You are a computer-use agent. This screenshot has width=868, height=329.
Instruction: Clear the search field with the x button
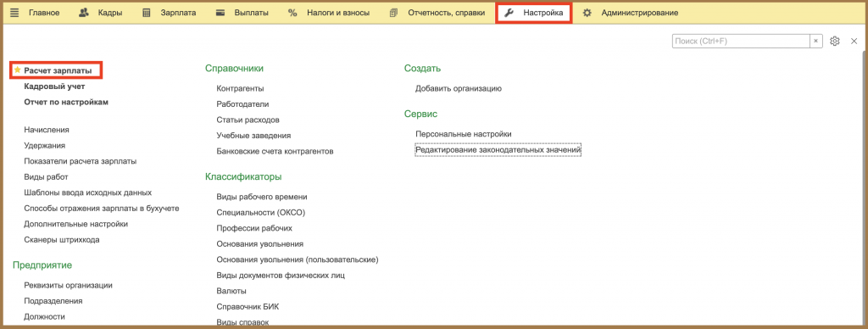pos(816,41)
